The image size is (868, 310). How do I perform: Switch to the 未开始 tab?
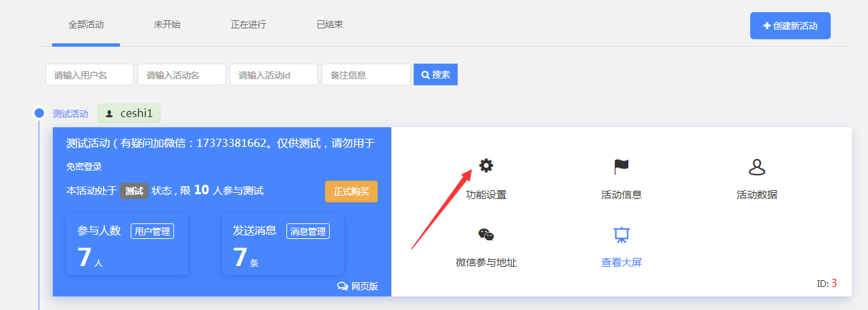click(167, 25)
